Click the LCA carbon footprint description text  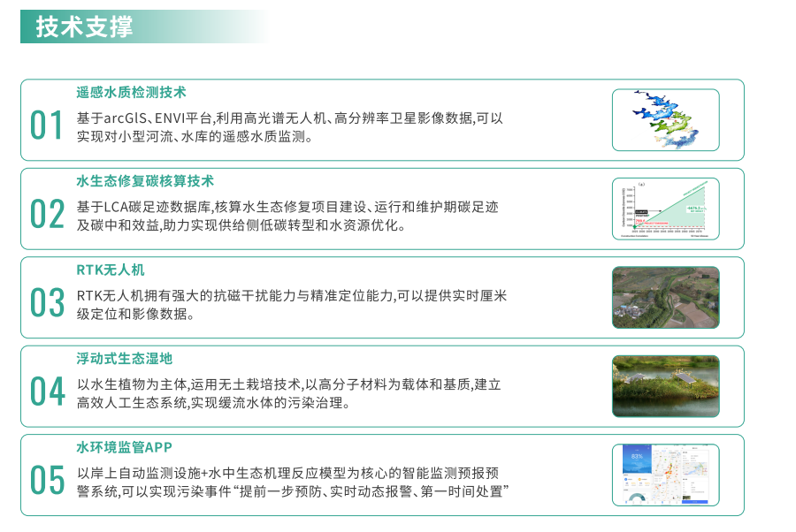click(x=287, y=216)
